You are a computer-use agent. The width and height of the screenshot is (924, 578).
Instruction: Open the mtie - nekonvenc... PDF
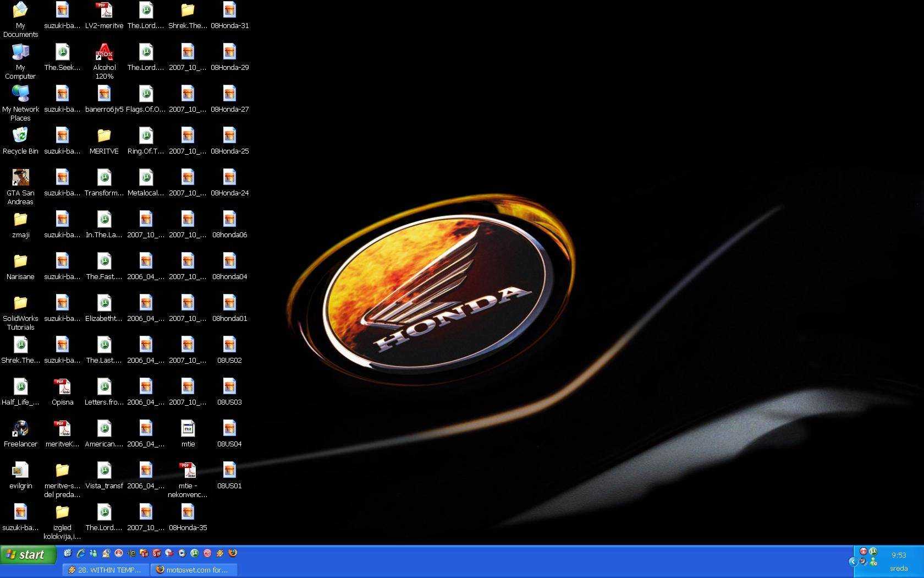pyautogui.click(x=188, y=479)
